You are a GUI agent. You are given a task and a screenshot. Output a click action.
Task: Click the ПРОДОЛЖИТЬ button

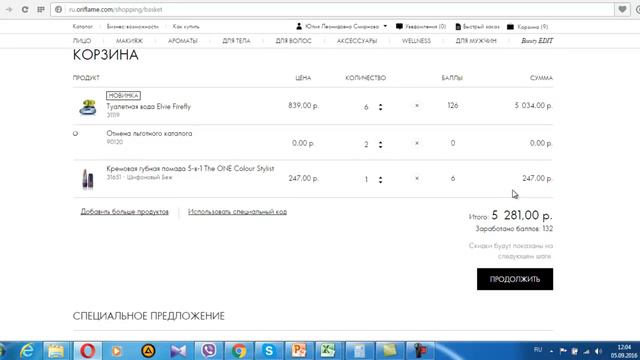tap(515, 279)
